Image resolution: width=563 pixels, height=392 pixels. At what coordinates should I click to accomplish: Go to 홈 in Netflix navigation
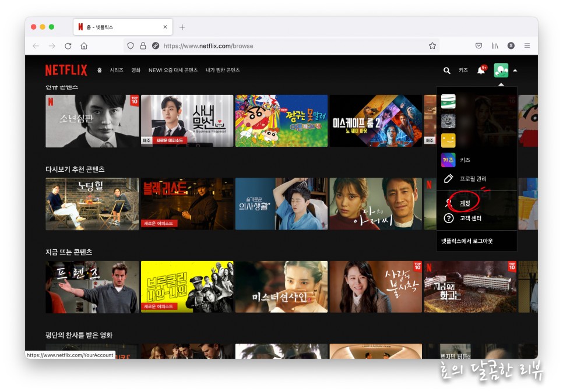[x=100, y=70]
